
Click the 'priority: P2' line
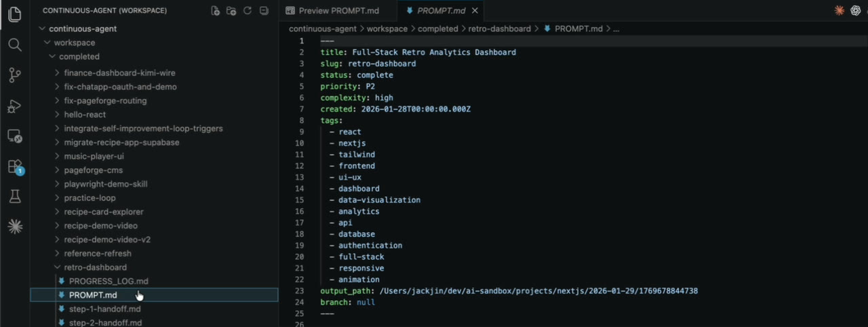point(348,86)
